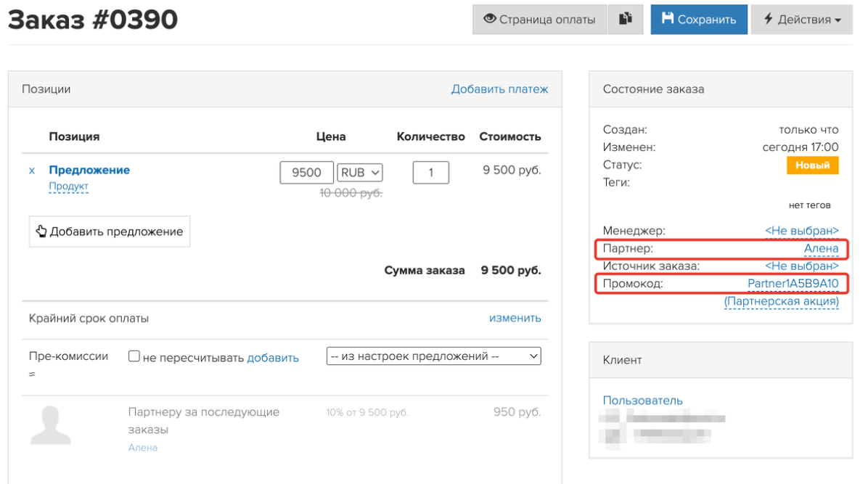Open the RUB currency dropdown
This screenshot has height=484, width=868.
360,173
